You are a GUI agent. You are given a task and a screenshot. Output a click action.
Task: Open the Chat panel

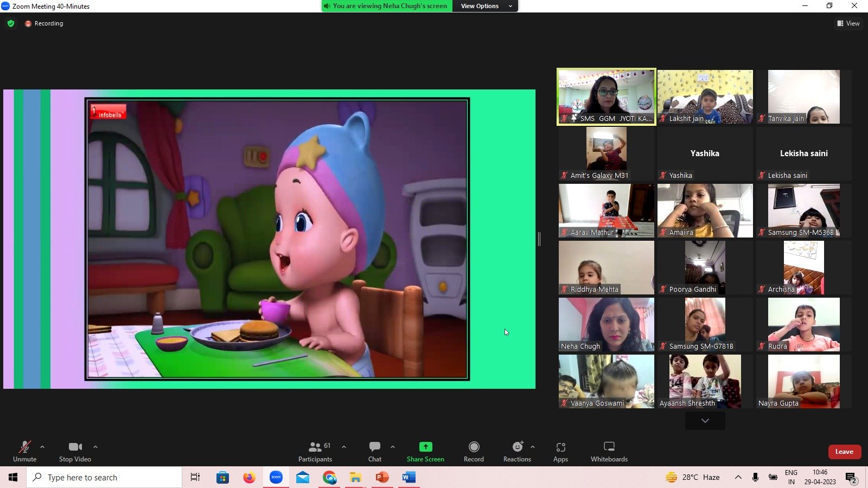(x=374, y=451)
